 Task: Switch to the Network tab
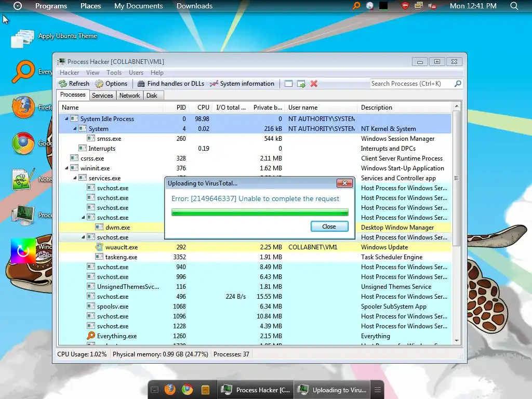click(x=129, y=96)
